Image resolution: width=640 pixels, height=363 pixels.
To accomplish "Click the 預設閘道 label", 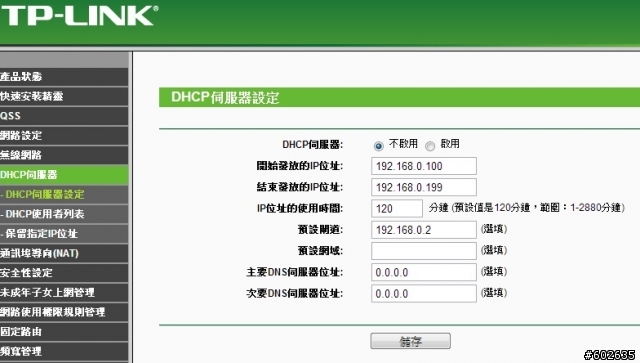I will 320,230.
